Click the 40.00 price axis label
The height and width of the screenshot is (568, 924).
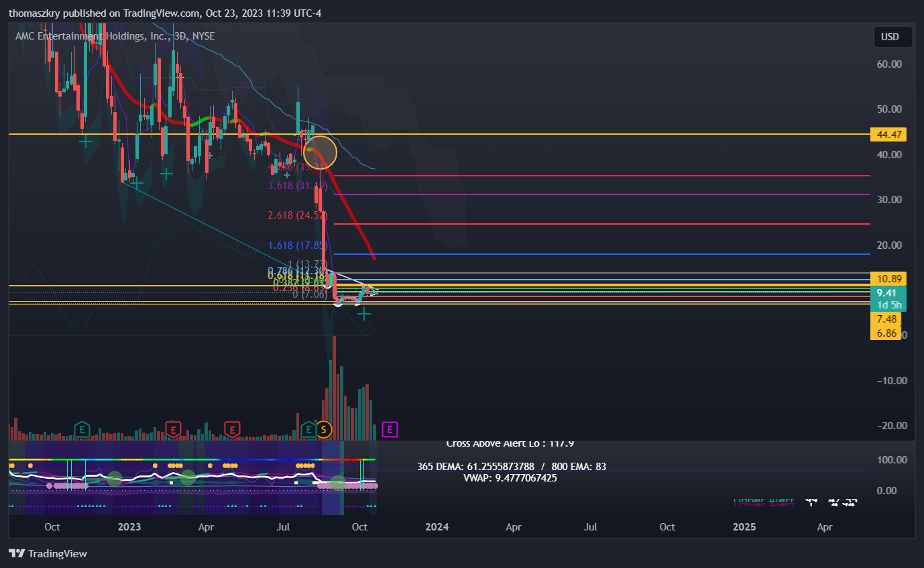(x=889, y=154)
